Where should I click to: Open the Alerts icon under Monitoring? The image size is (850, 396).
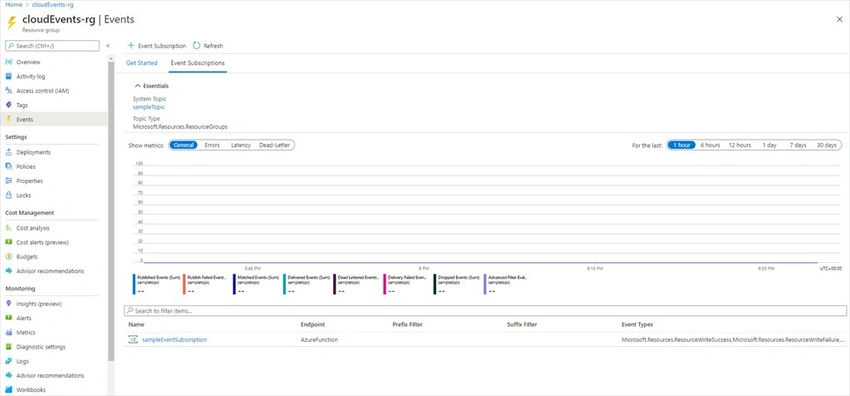[x=9, y=318]
